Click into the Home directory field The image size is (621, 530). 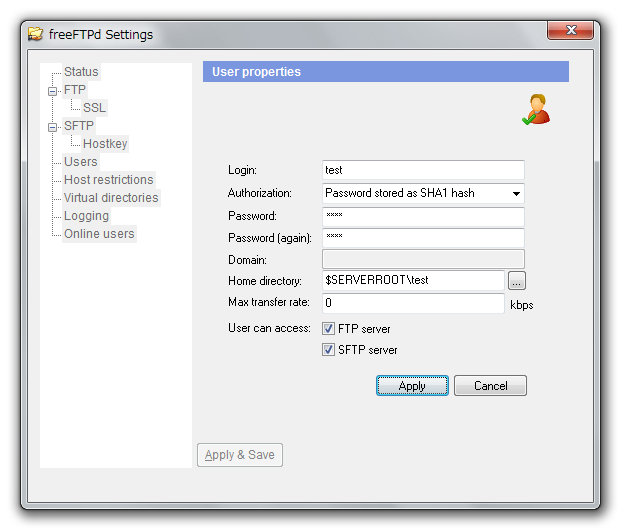(x=413, y=281)
